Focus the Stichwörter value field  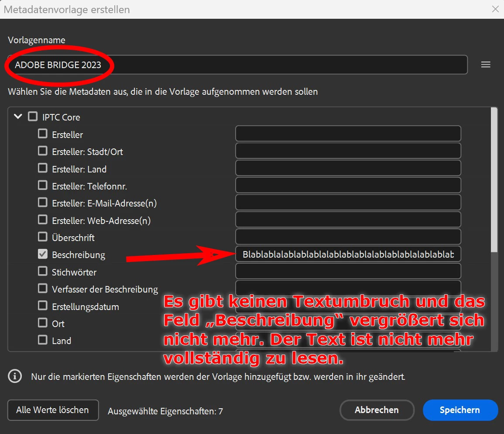pos(348,271)
